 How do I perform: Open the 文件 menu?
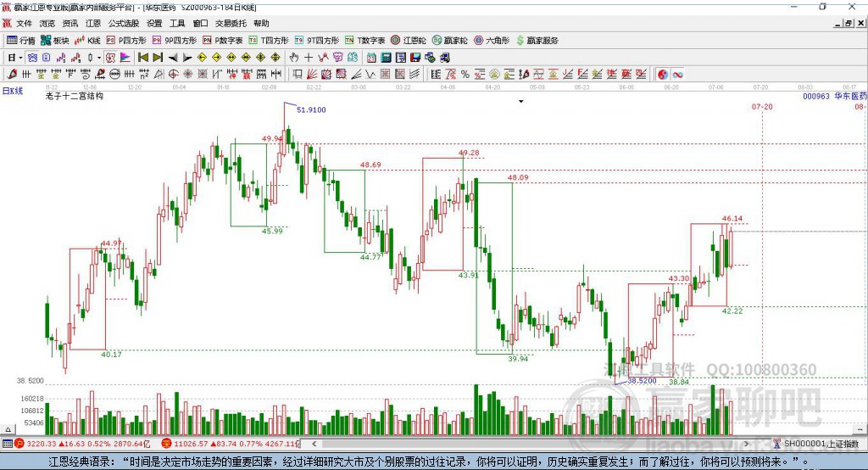pos(24,23)
